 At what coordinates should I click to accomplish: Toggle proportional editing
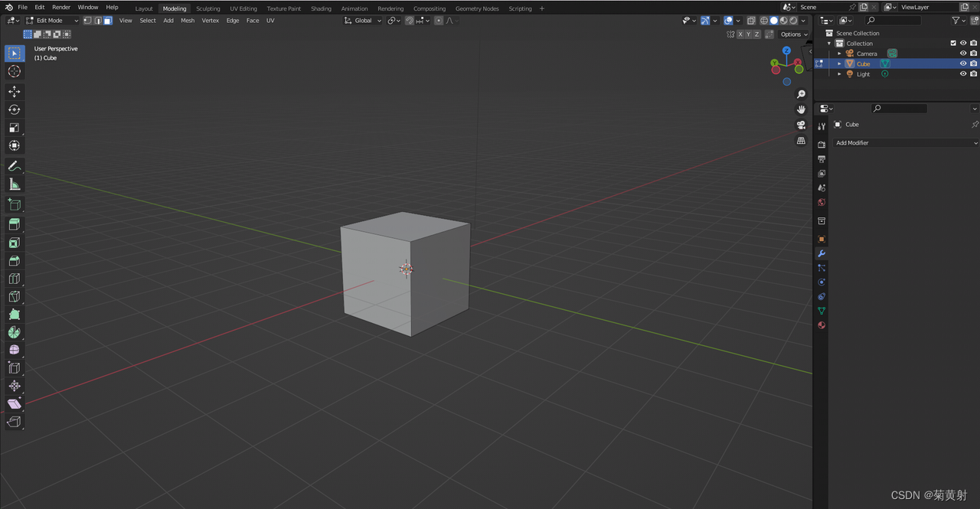pyautogui.click(x=438, y=21)
